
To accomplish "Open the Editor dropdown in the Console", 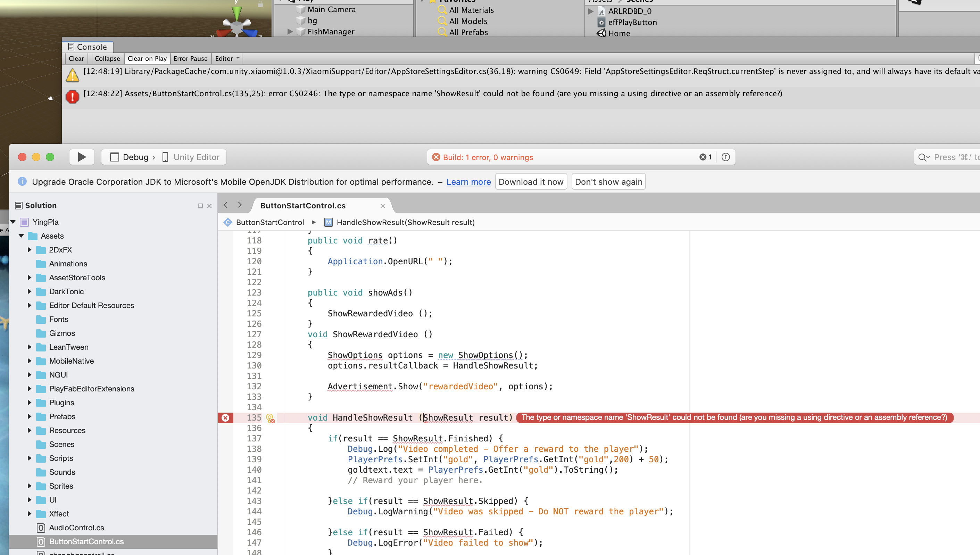I will click(227, 58).
